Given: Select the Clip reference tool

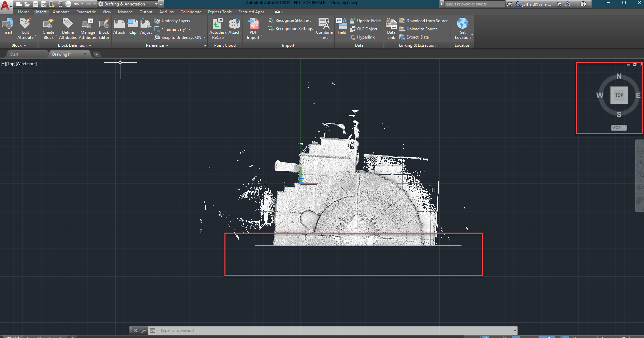Looking at the screenshot, I should coord(133,24).
